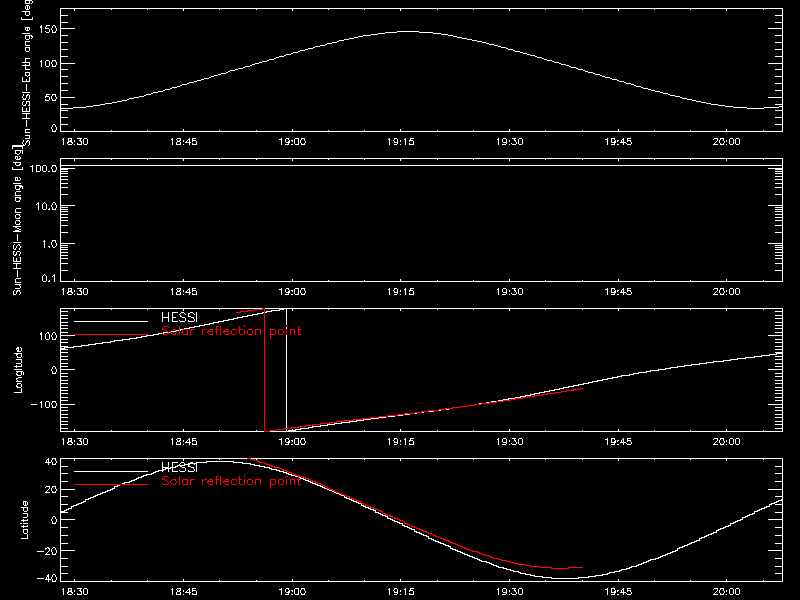The height and width of the screenshot is (600, 800).
Task: Click the '-20' tick label of Latitude plot
Action: point(47,551)
